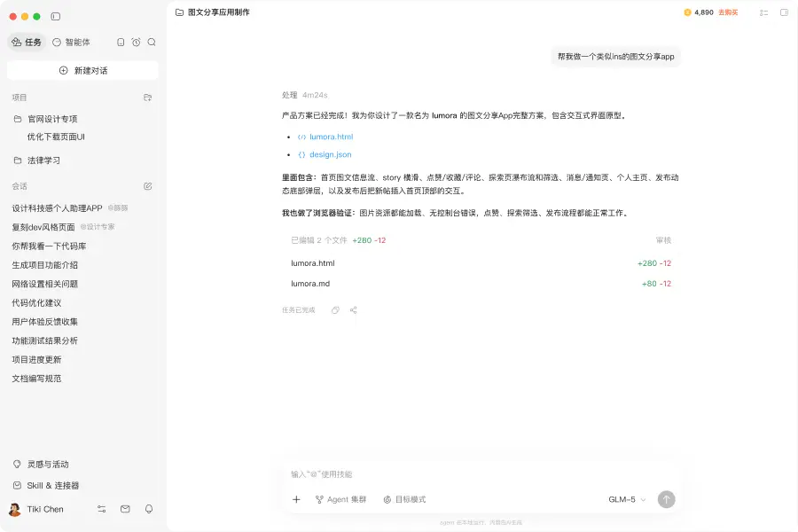This screenshot has height=532, width=798.
Task: Add a new project folder icon
Action: point(147,98)
